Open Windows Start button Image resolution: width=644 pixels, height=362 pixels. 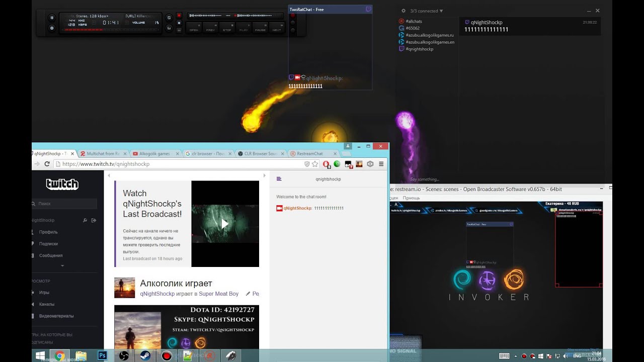pyautogui.click(x=40, y=356)
